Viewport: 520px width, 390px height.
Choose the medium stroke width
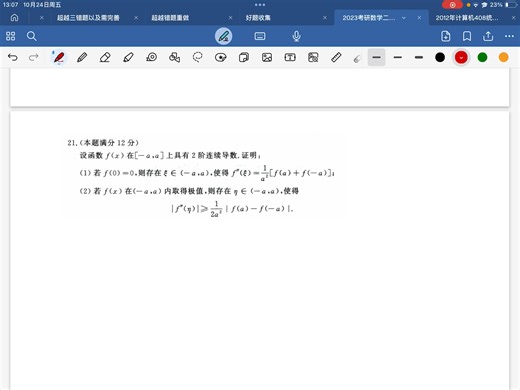tap(398, 57)
